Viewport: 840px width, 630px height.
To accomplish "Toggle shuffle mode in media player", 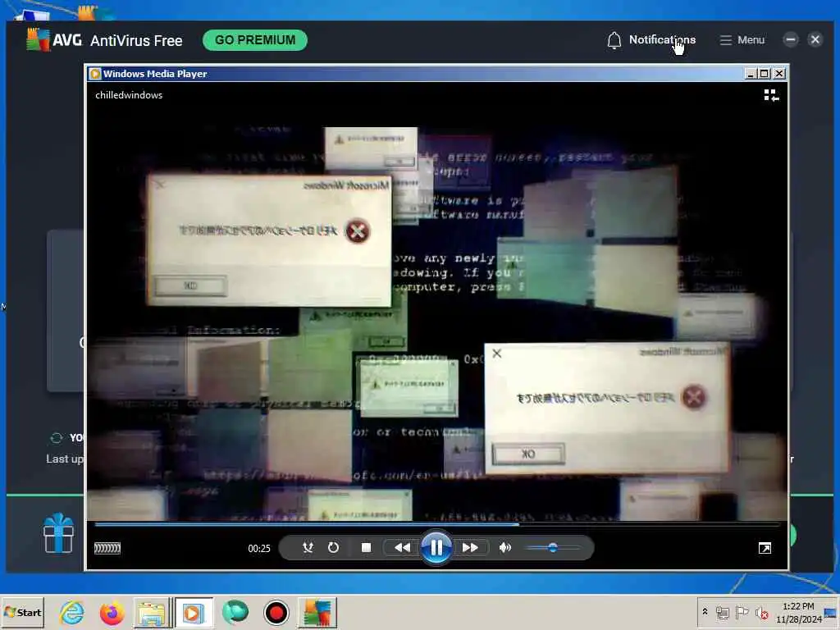I will pos(308,547).
